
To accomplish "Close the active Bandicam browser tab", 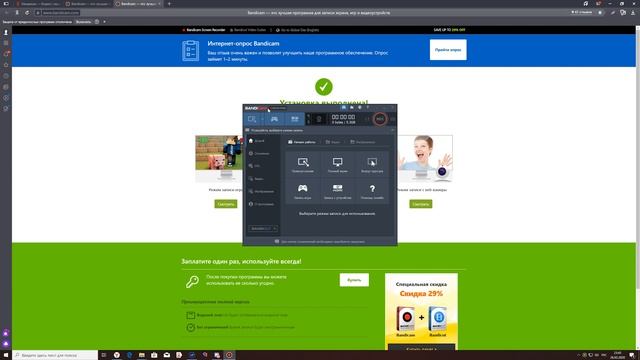I will pos(159,4).
